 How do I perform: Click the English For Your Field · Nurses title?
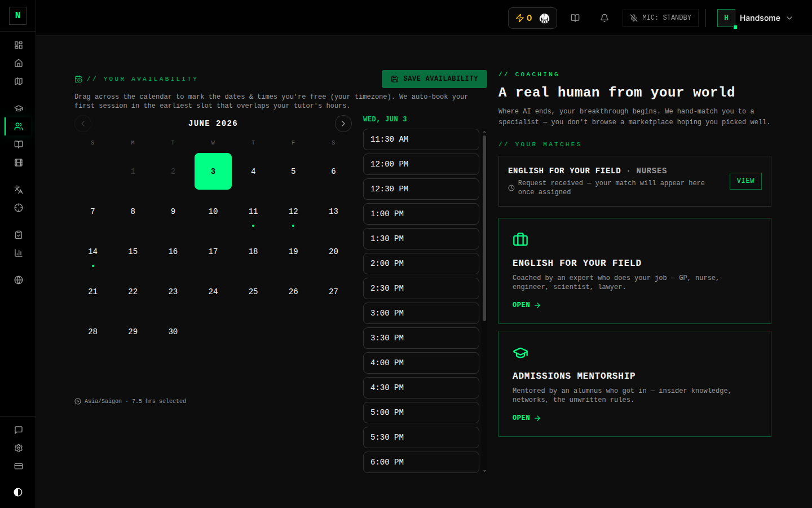point(587,171)
